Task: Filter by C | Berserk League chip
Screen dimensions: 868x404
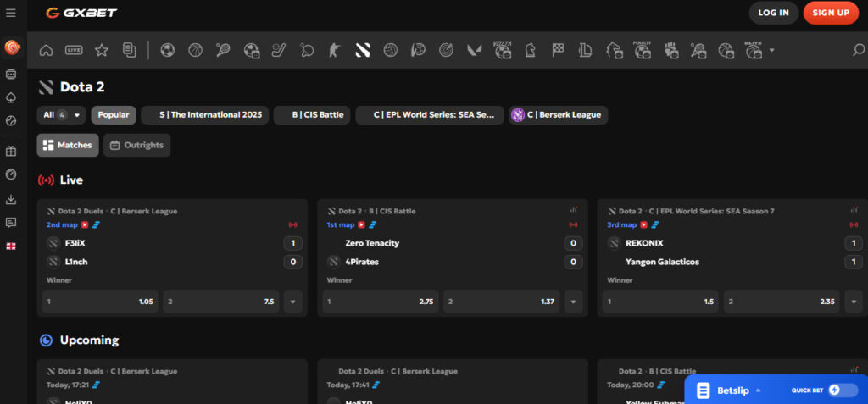Action: click(x=558, y=115)
